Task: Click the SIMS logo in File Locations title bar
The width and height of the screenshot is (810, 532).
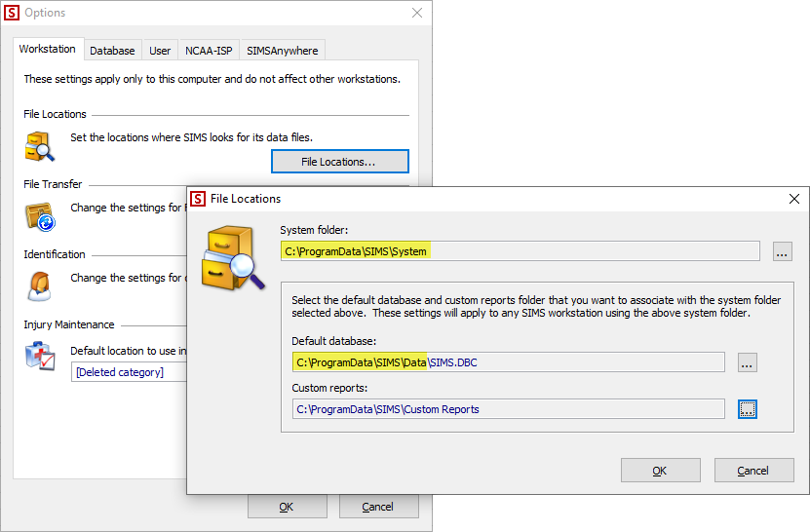Action: point(198,199)
